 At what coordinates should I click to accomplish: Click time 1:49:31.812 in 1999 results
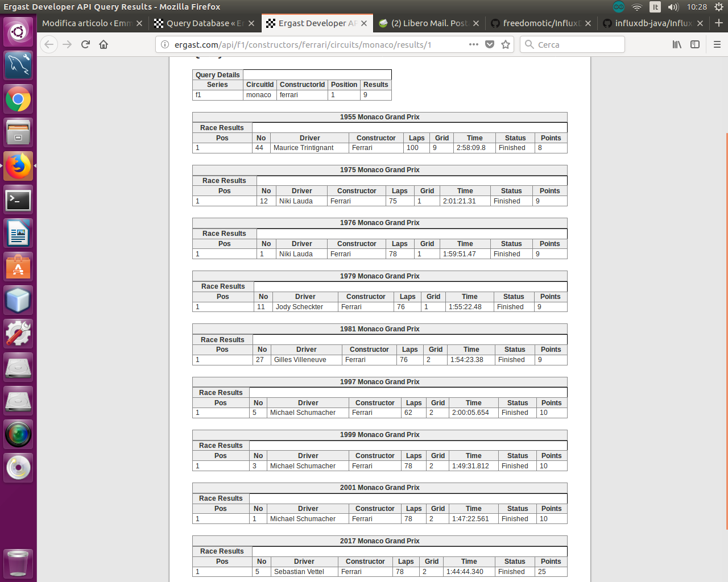click(470, 466)
